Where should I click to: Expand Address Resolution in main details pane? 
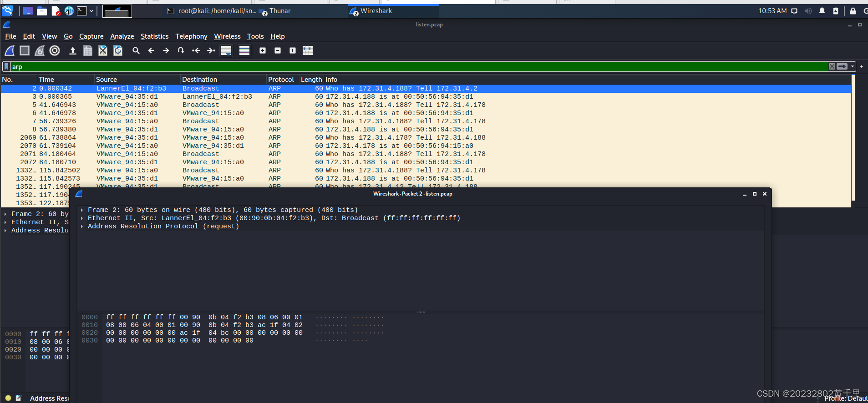click(x=5, y=231)
